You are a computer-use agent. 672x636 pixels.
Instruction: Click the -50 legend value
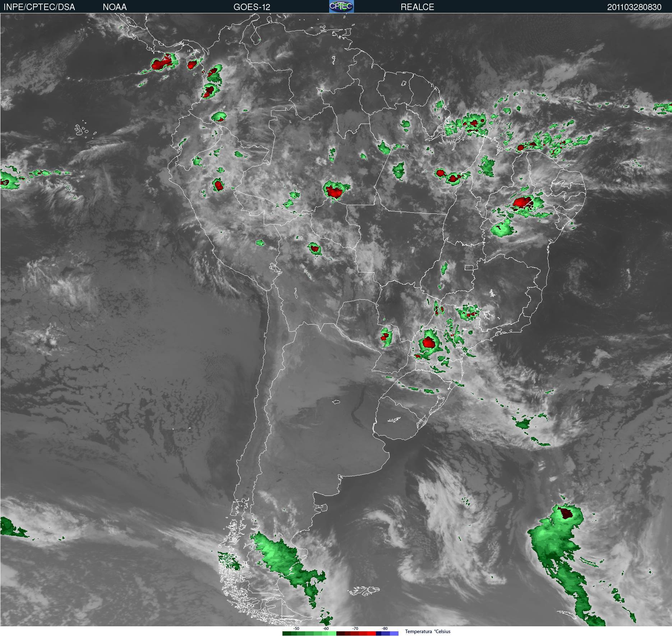pyautogui.click(x=296, y=628)
